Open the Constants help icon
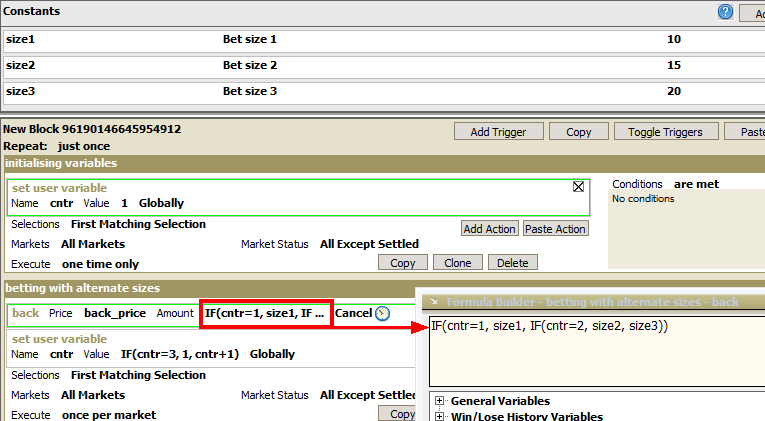The width and height of the screenshot is (765, 421). click(725, 12)
